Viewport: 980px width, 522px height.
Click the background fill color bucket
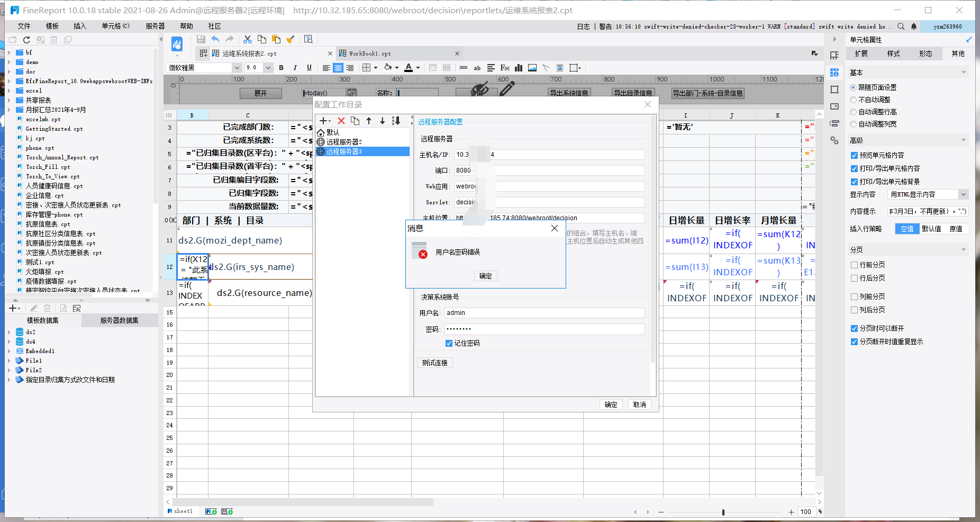pyautogui.click(x=388, y=68)
